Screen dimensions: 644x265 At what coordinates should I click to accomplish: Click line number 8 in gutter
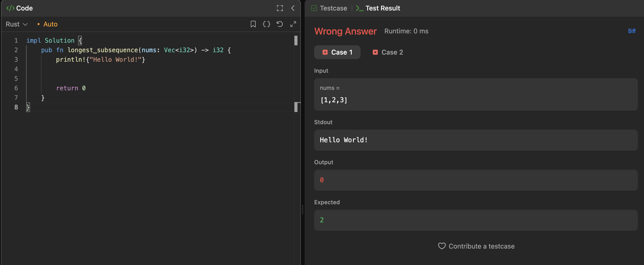16,107
